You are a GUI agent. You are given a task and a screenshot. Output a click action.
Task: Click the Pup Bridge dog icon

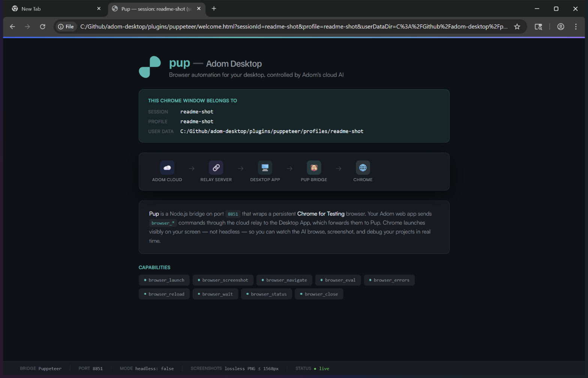pos(314,168)
